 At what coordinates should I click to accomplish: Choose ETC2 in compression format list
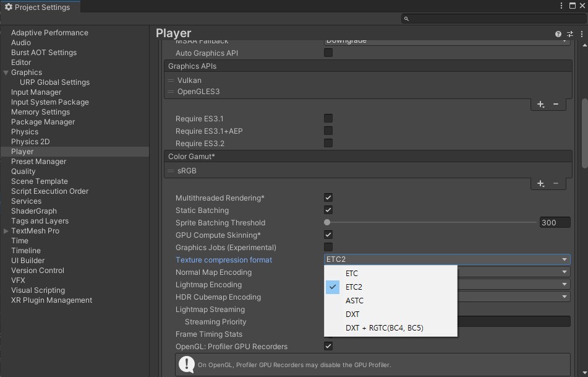click(x=391, y=287)
